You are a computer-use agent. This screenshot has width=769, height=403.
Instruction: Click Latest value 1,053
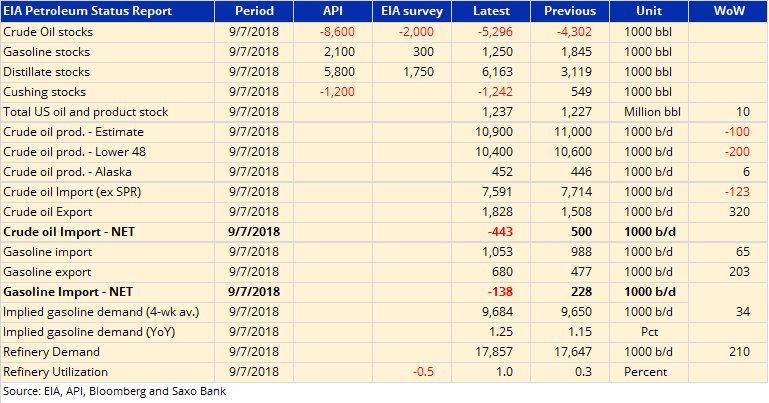click(x=497, y=252)
